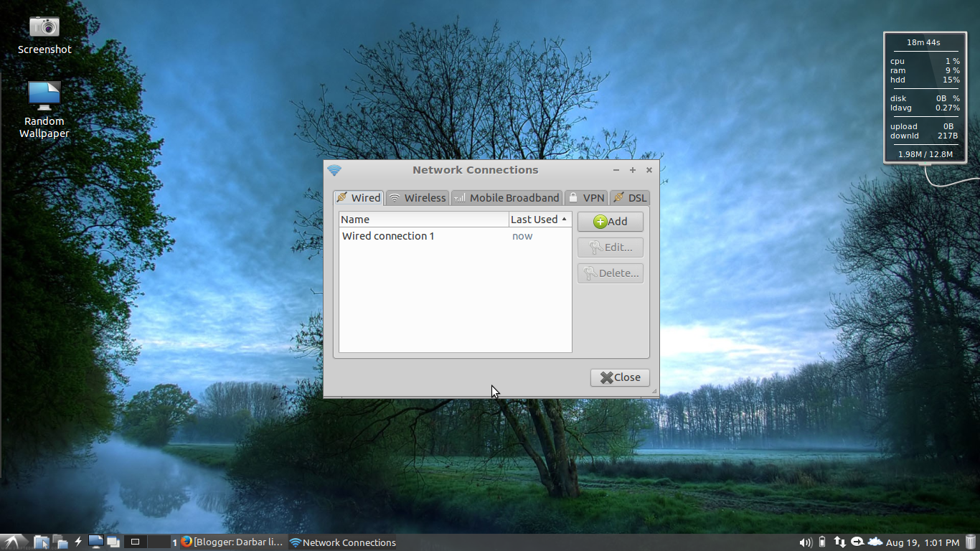
Task: Open the file manager from the taskbar
Action: pyautogui.click(x=41, y=542)
